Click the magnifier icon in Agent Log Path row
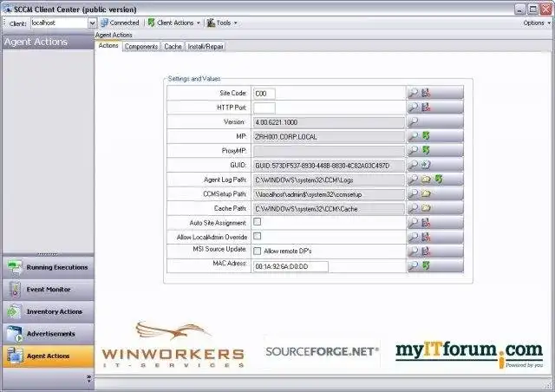555x392 pixels. tap(413, 180)
